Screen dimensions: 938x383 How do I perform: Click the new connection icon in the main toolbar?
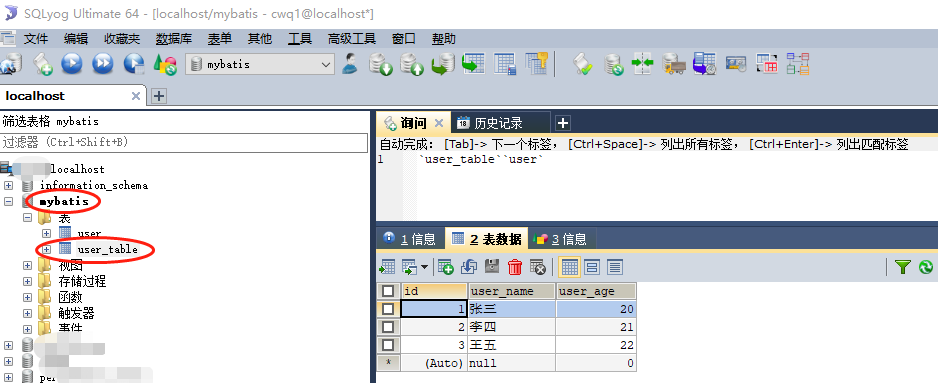(x=10, y=64)
